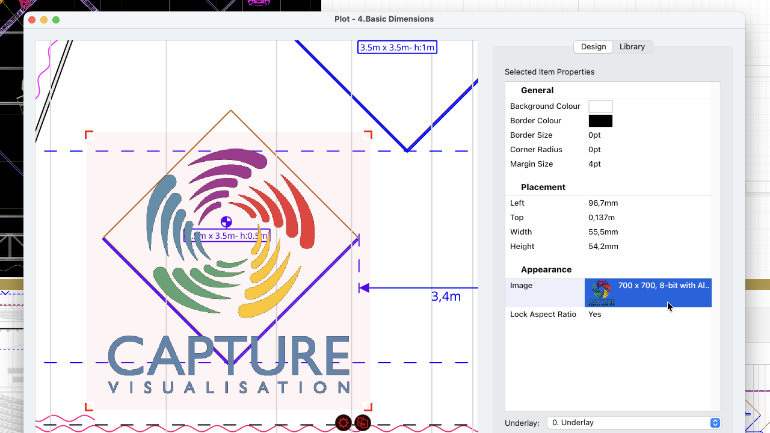Edit the Width value 55,5mm
The image size is (770, 433).
(605, 232)
